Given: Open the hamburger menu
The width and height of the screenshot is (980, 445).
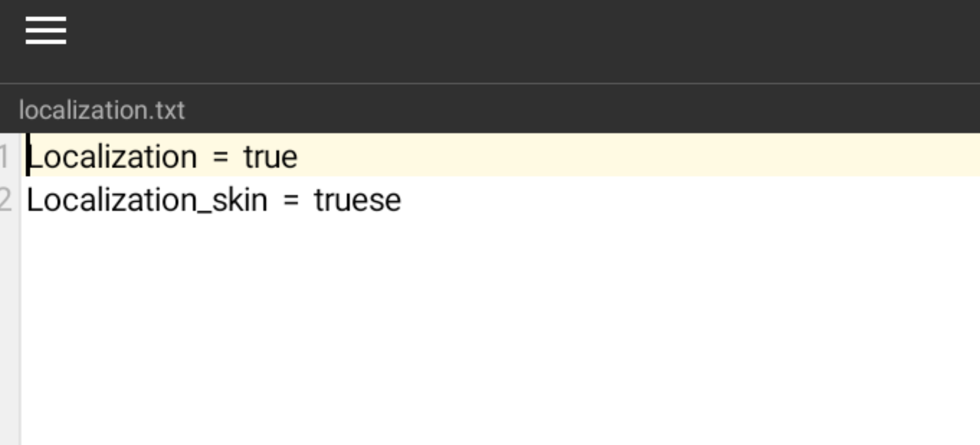Looking at the screenshot, I should point(46,30).
